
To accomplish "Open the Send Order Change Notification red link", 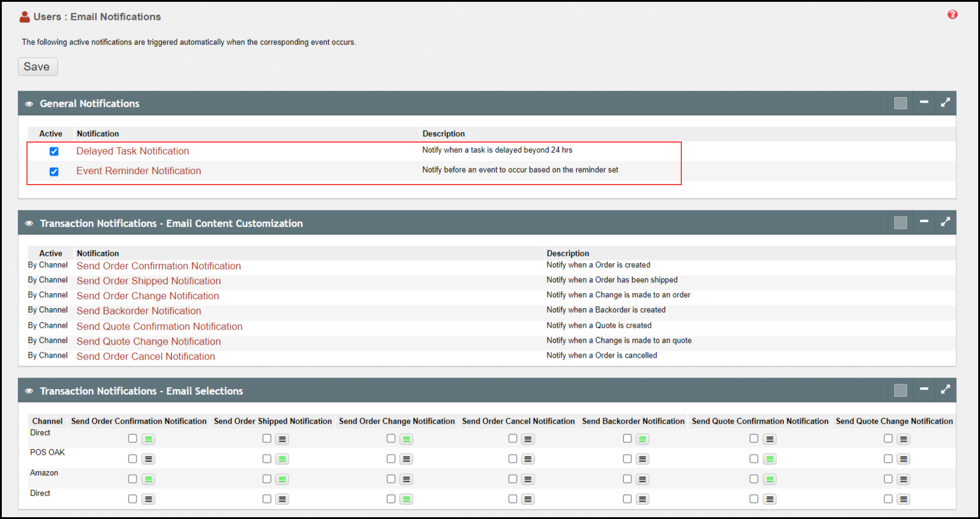I will tap(148, 296).
